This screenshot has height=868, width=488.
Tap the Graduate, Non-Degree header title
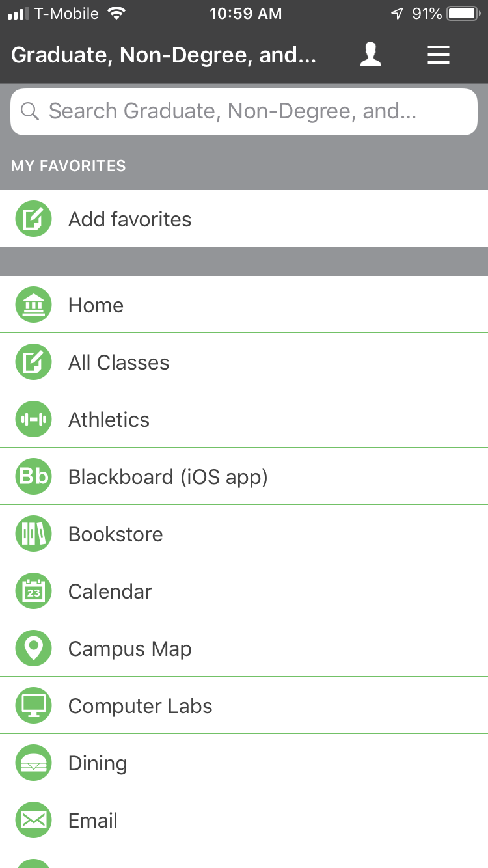pos(164,55)
